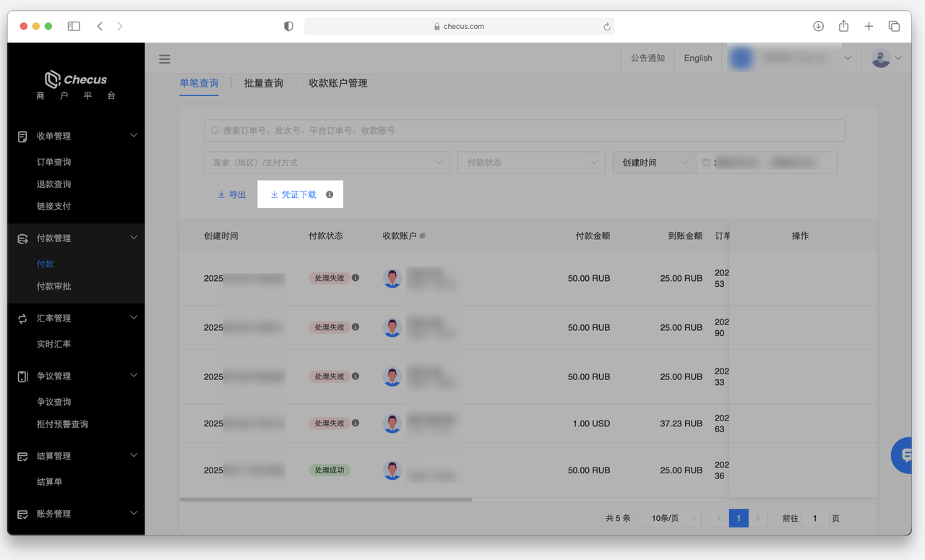Image resolution: width=925 pixels, height=560 pixels.
Task: Reload the page with the refresh icon
Action: tap(607, 27)
